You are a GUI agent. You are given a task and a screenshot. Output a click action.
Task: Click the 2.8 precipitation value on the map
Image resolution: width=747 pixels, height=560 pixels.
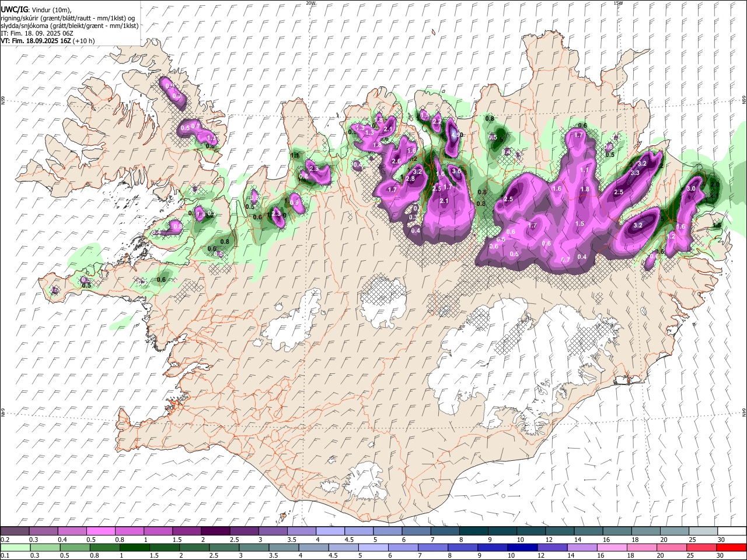click(x=410, y=179)
